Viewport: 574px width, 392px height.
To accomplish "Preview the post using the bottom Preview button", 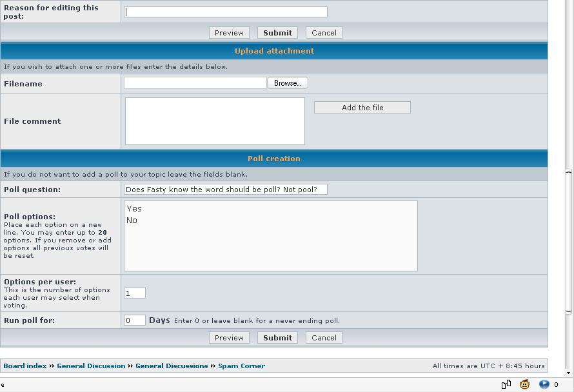I will (229, 338).
